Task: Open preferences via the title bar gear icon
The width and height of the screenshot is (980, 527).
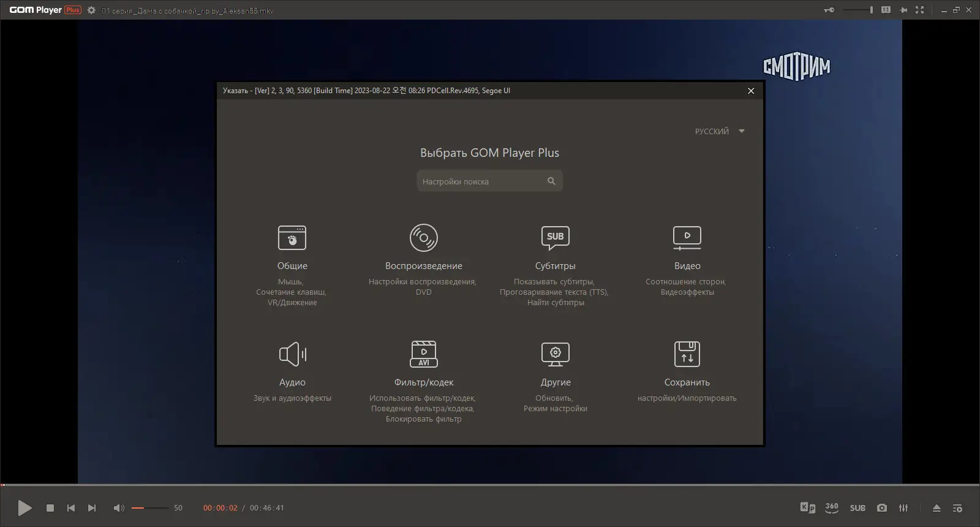Action: click(91, 10)
